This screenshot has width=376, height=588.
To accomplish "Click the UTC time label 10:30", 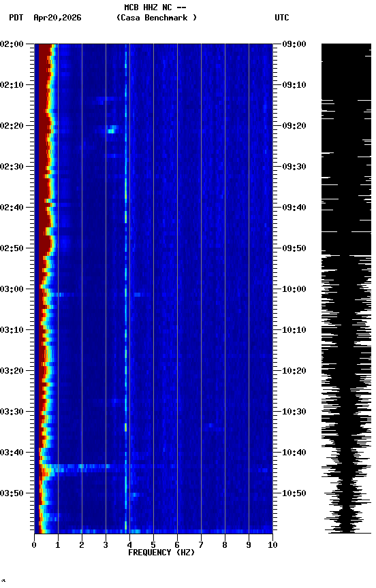I will pos(294,412).
